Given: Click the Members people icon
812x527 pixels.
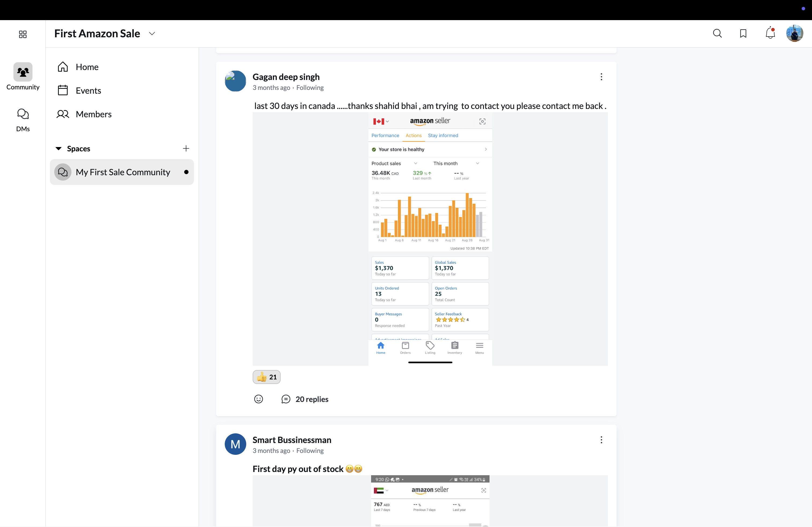Looking at the screenshot, I should tap(63, 114).
